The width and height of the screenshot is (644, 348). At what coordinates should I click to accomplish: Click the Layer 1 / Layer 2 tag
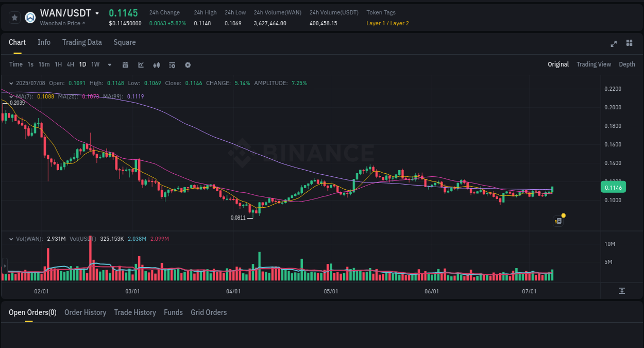pyautogui.click(x=387, y=23)
